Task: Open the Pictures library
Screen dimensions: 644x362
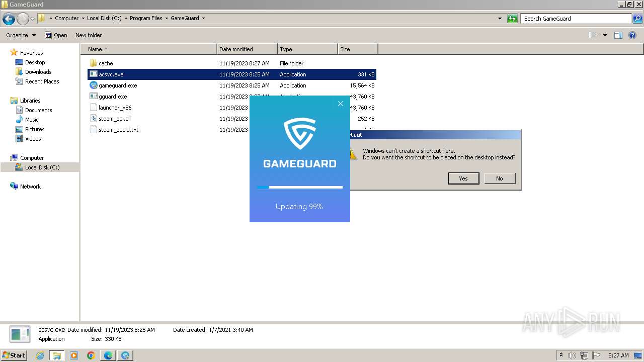Action: 35,129
